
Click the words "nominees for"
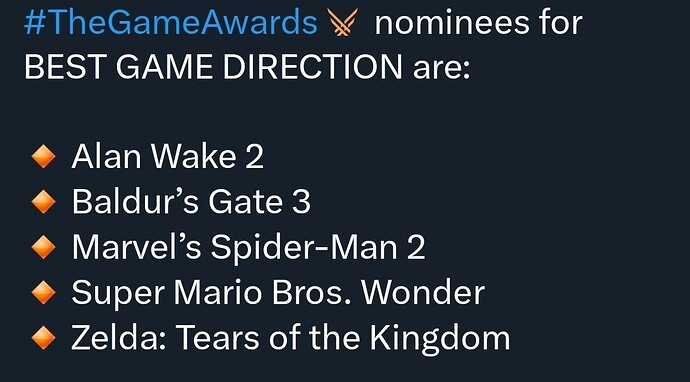(478, 23)
